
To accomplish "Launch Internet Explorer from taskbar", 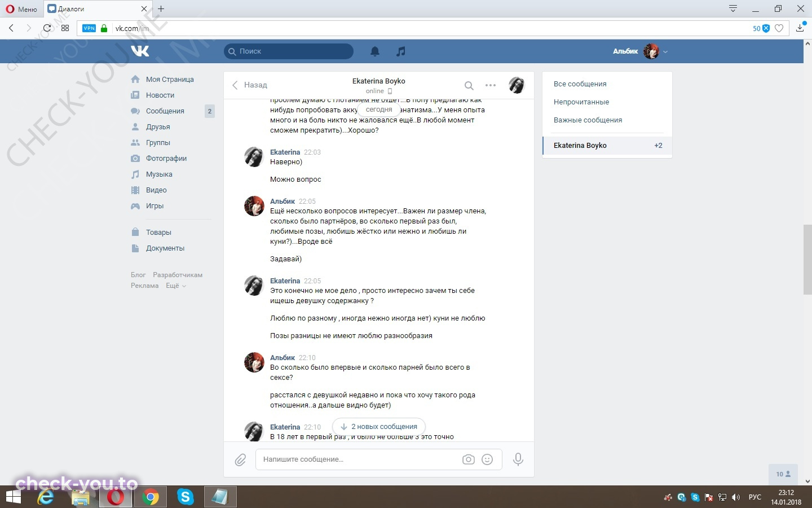I will (46, 497).
